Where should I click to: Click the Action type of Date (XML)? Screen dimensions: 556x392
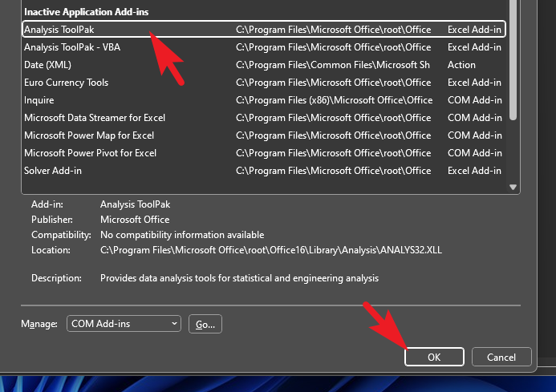(461, 65)
